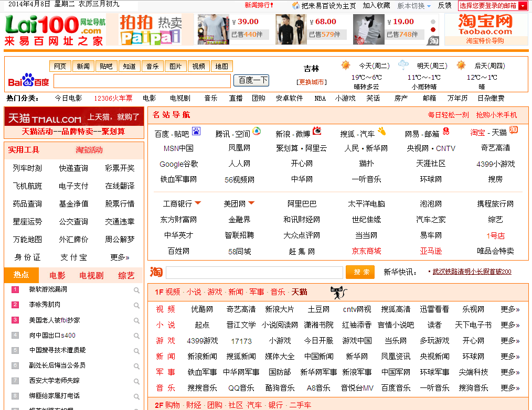Click the sunny weather icon for 今天(周二)

(346, 65)
